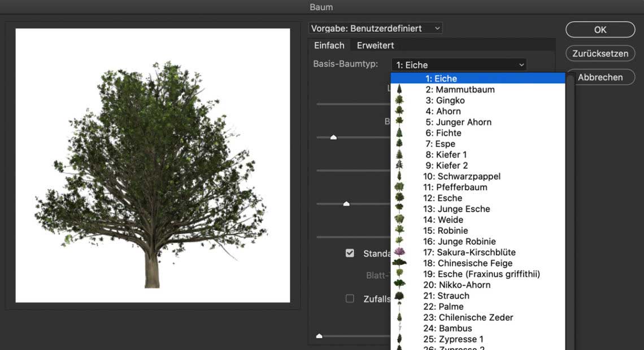The height and width of the screenshot is (350, 644).
Task: Click the Strauch shrub icon
Action: tap(399, 296)
